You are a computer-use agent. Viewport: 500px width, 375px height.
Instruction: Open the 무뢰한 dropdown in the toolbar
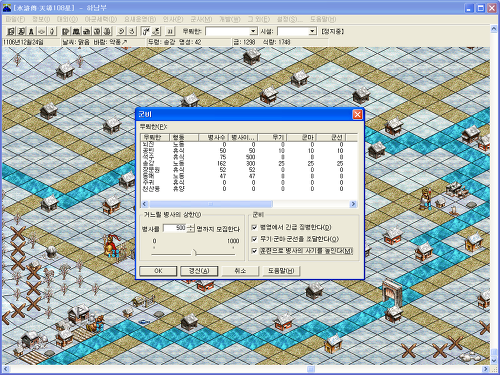pyautogui.click(x=253, y=31)
